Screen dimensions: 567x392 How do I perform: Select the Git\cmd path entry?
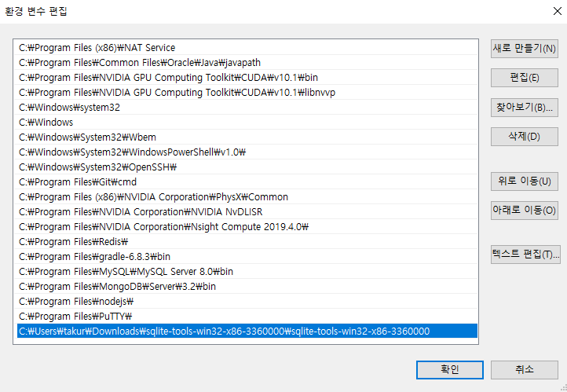(247, 182)
